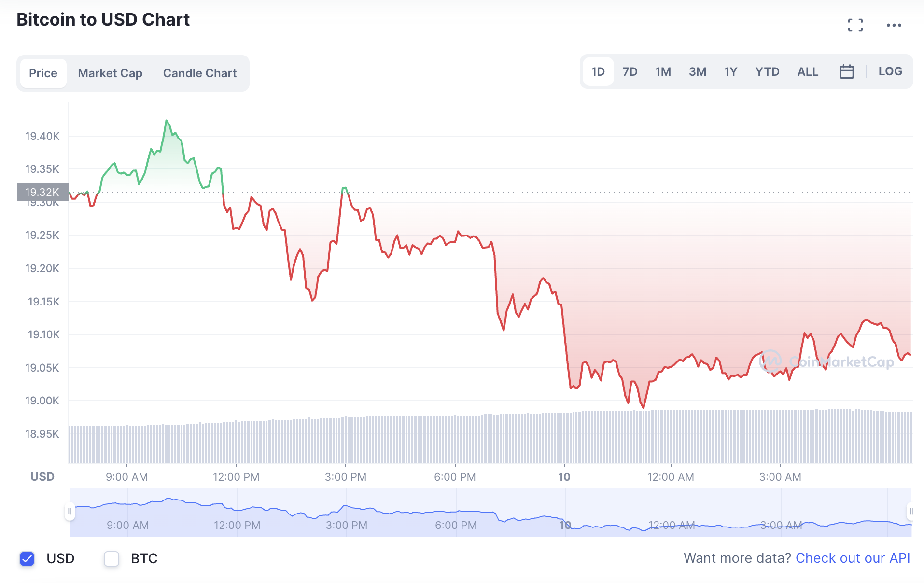Select the YTD time range

click(x=767, y=72)
